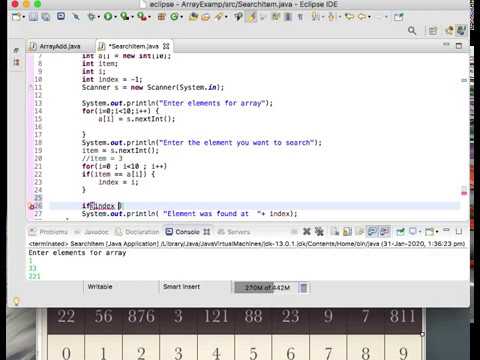Image resolution: width=480 pixels, height=360 pixels.
Task: Save the current file with Save icon
Action: (33, 16)
